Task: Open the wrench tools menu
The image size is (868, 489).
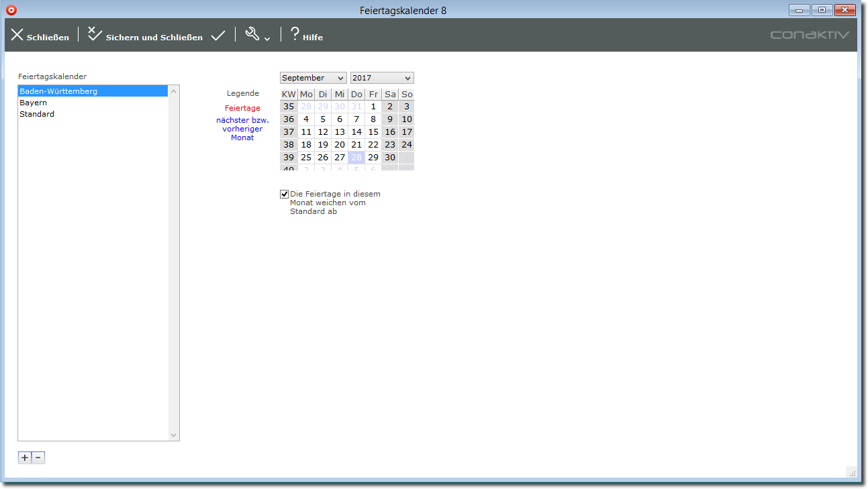Action: 252,35
